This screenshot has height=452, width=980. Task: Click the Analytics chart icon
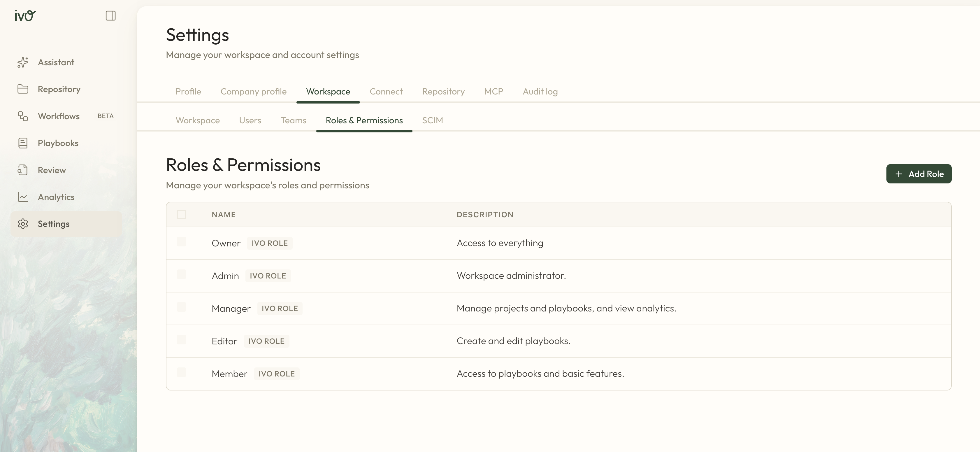click(23, 197)
